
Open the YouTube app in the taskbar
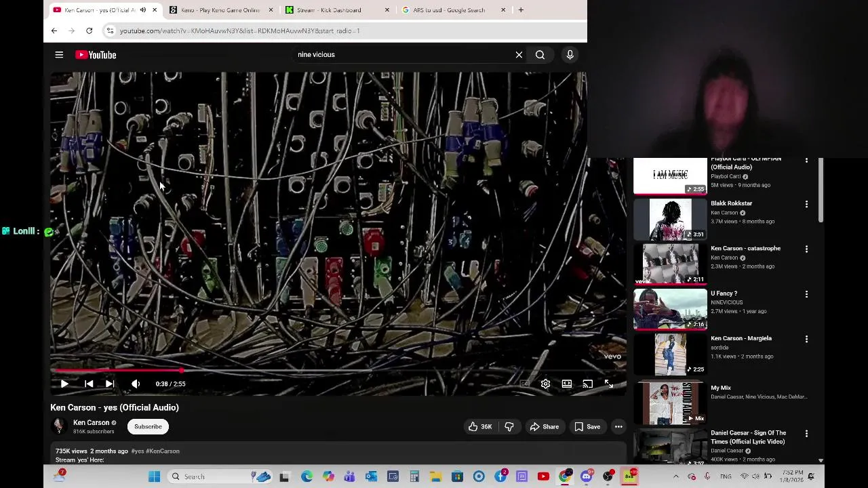(x=543, y=476)
